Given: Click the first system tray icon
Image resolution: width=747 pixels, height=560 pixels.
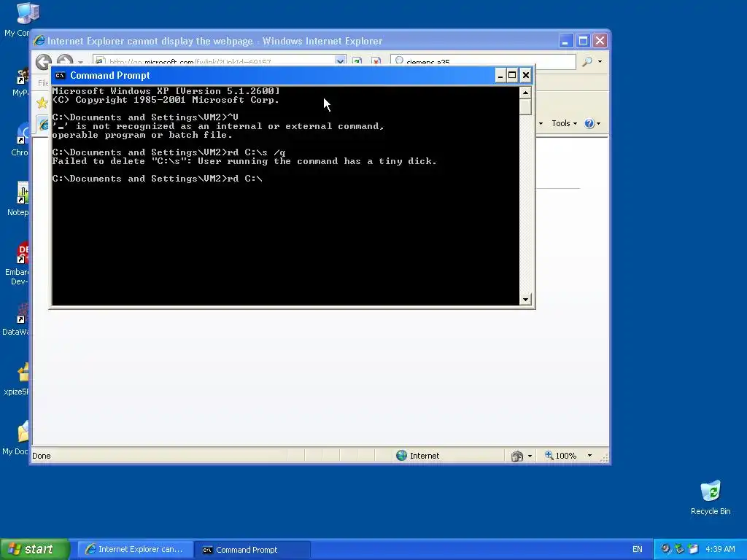Looking at the screenshot, I should click(665, 549).
